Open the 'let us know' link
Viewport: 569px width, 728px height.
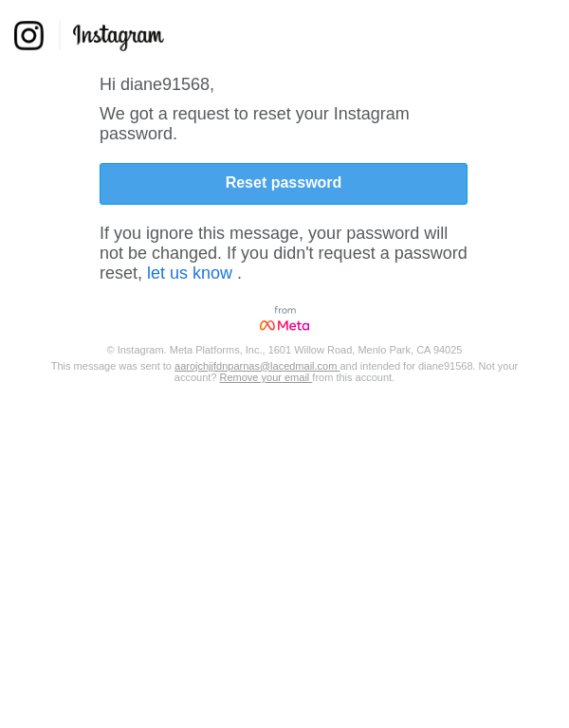(190, 273)
